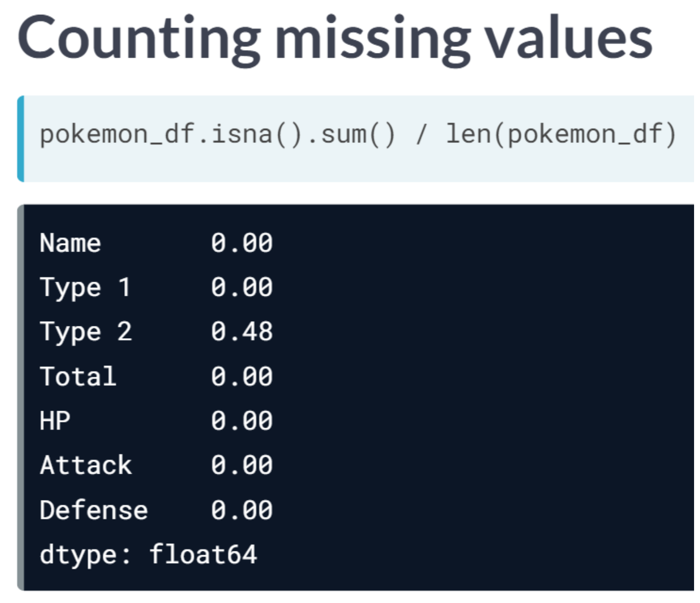700x603 pixels.
Task: Click the dtype: float64 line
Action: [148, 554]
